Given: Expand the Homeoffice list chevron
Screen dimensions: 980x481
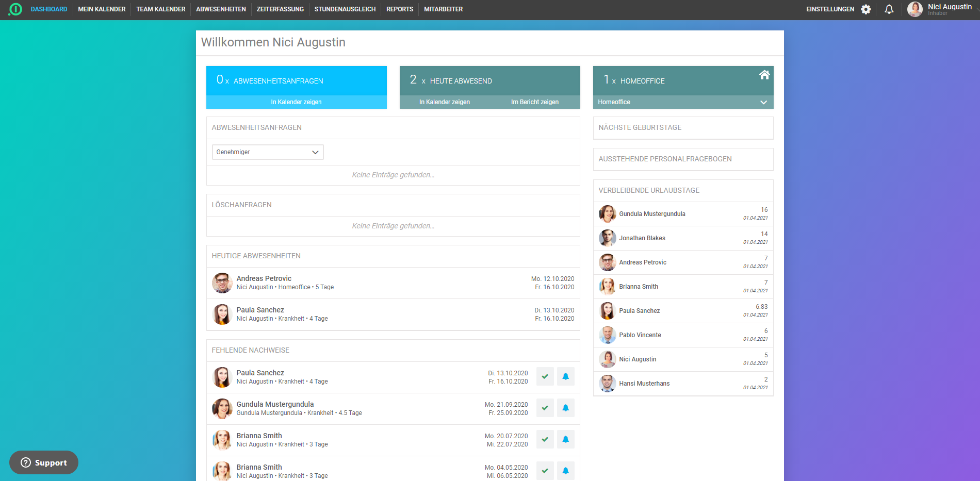Looking at the screenshot, I should pos(763,102).
